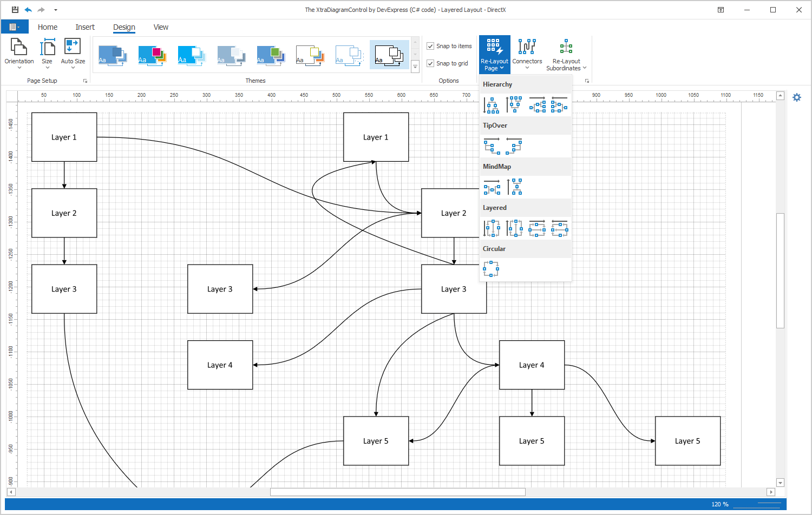The image size is (812, 515).
Task: Pick left-to-right TipOver layout
Action: 492,146
